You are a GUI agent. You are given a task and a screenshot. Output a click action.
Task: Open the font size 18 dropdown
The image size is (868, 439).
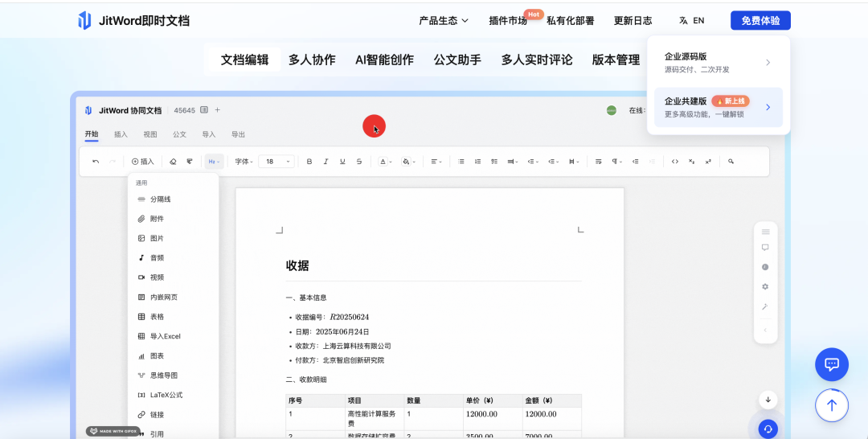276,162
